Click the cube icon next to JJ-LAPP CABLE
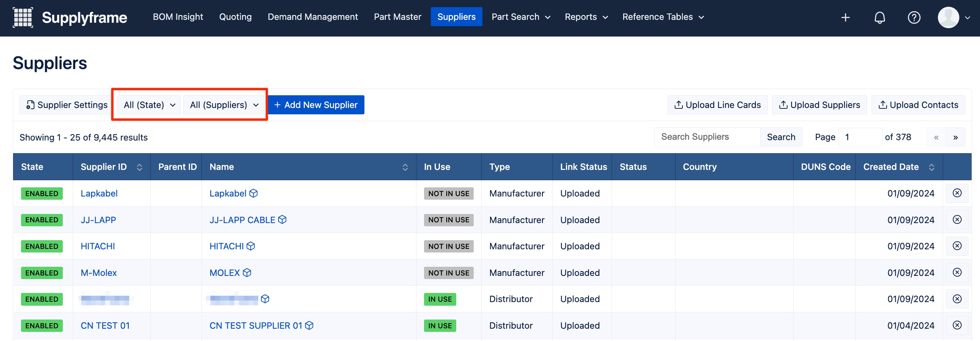 coord(282,220)
